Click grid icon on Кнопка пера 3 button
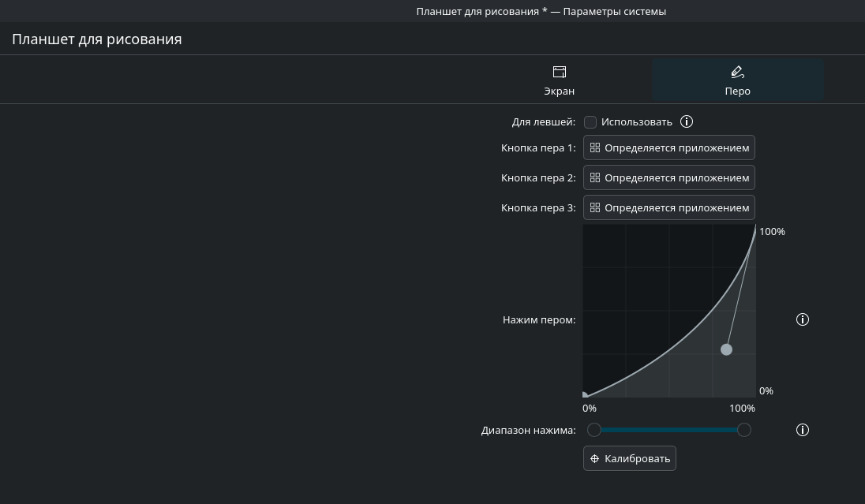Image resolution: width=865 pixels, height=504 pixels. [x=595, y=207]
